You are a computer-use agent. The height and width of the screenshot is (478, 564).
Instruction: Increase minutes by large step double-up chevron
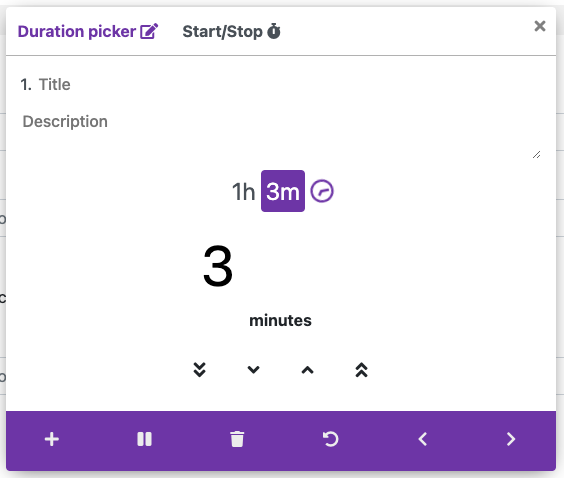coord(361,370)
